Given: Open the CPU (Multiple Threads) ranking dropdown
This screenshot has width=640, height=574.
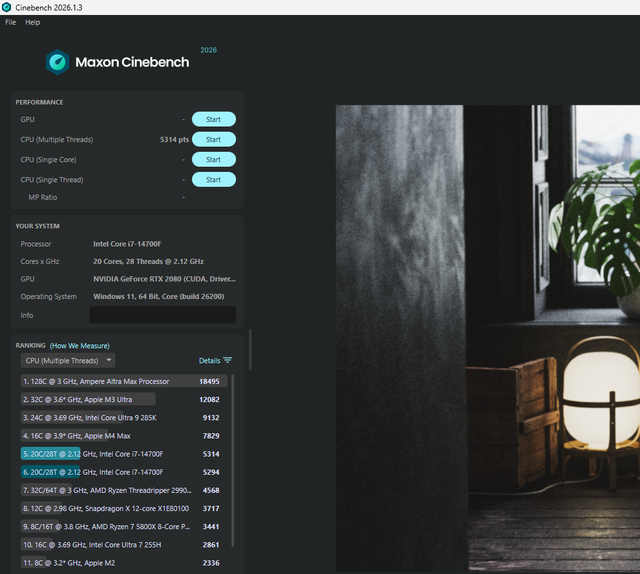Looking at the screenshot, I should point(68,360).
